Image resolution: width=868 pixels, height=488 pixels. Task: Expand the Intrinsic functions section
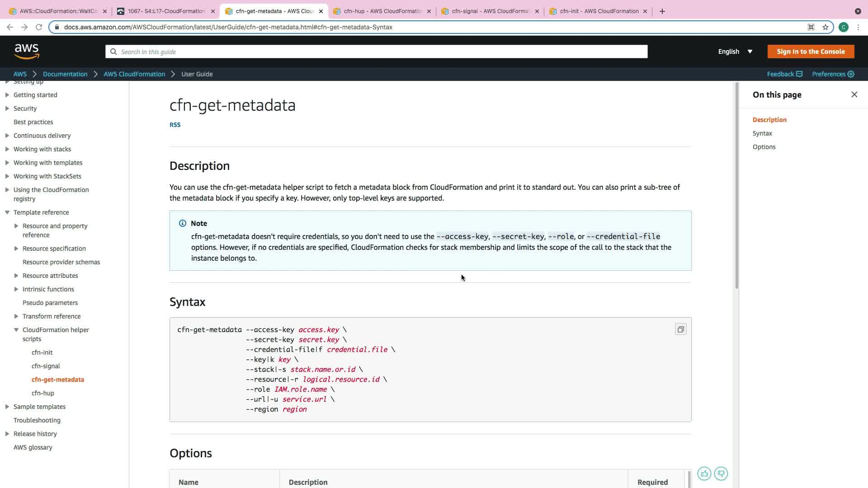click(16, 289)
